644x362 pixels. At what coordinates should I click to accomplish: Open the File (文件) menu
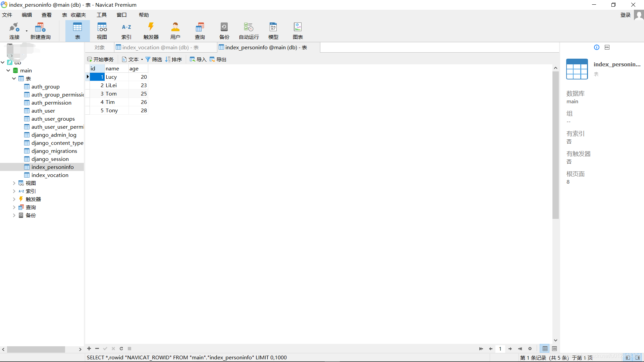pos(7,15)
